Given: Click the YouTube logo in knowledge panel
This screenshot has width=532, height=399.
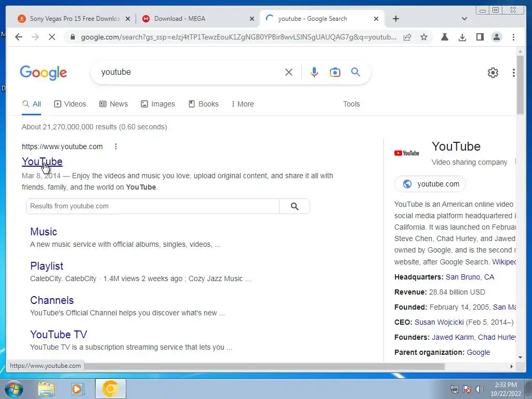Looking at the screenshot, I should [406, 153].
